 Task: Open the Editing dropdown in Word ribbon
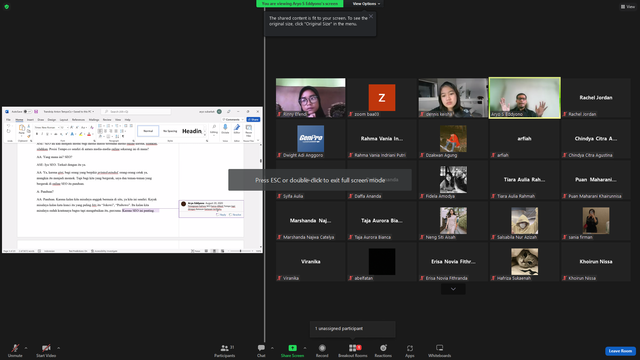pyautogui.click(x=214, y=131)
